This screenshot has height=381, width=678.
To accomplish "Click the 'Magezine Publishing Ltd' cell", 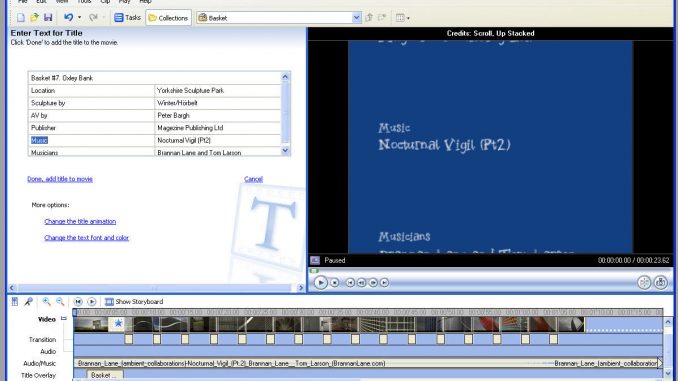I will [x=217, y=128].
